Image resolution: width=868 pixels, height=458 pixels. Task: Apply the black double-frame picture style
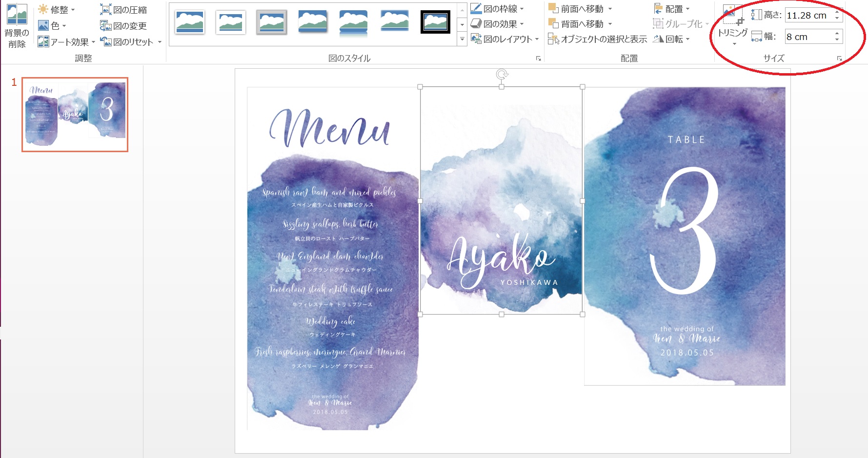click(x=435, y=22)
